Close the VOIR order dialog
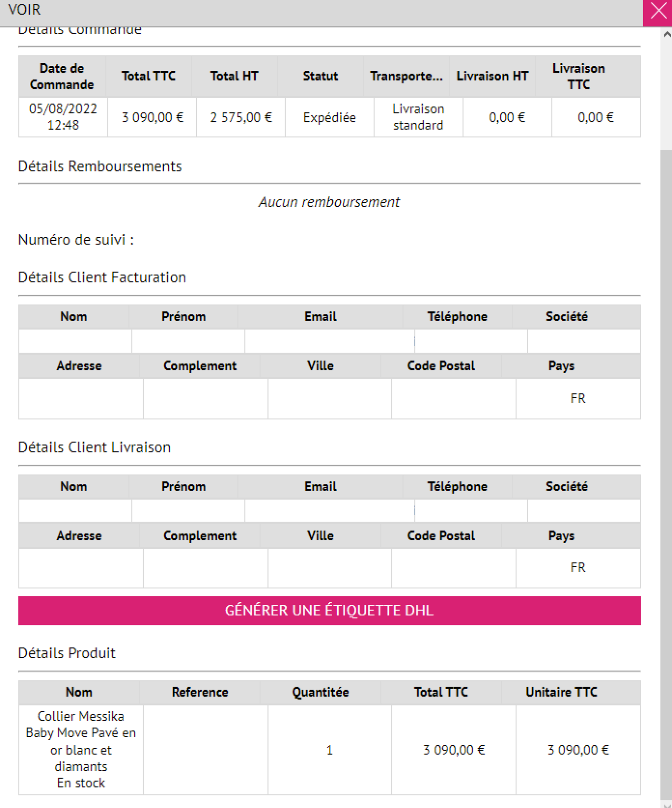Screen dimensions: 672x808 click(658, 11)
